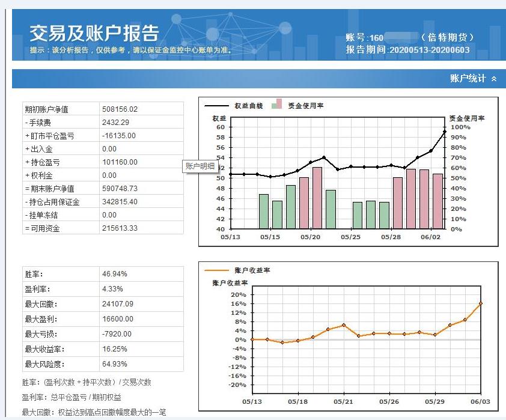
Task: Open the 账户明细 popup link
Action: [200, 166]
